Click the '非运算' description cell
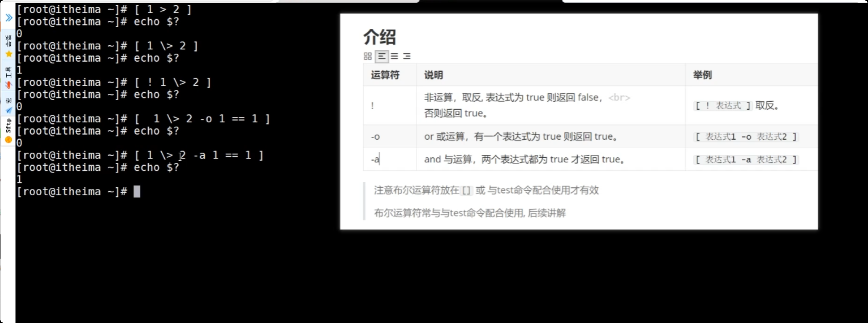868x323 pixels. pyautogui.click(x=551, y=105)
